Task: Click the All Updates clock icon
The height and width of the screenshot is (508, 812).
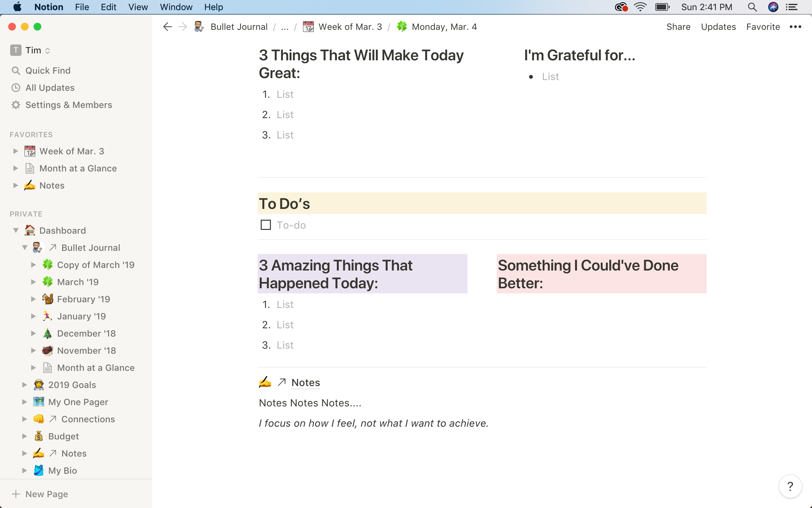Action: [x=16, y=88]
